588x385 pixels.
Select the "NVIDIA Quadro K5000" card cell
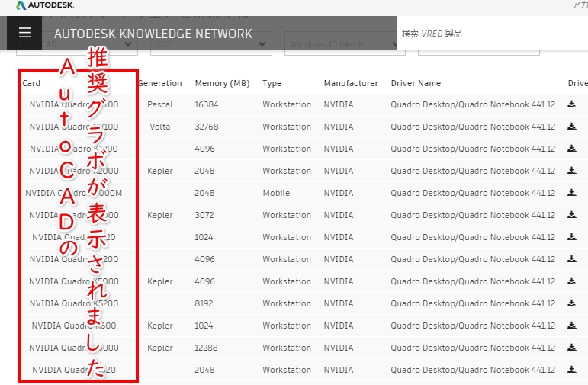tap(74, 281)
